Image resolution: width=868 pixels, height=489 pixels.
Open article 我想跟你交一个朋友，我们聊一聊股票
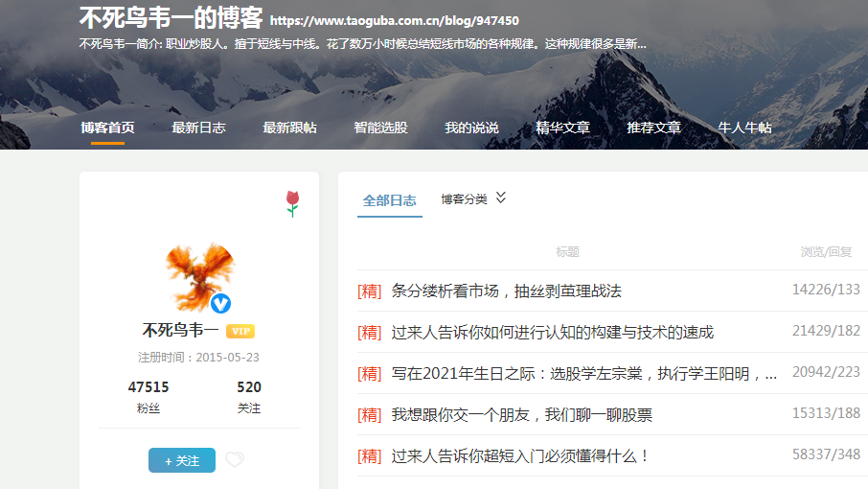click(522, 415)
